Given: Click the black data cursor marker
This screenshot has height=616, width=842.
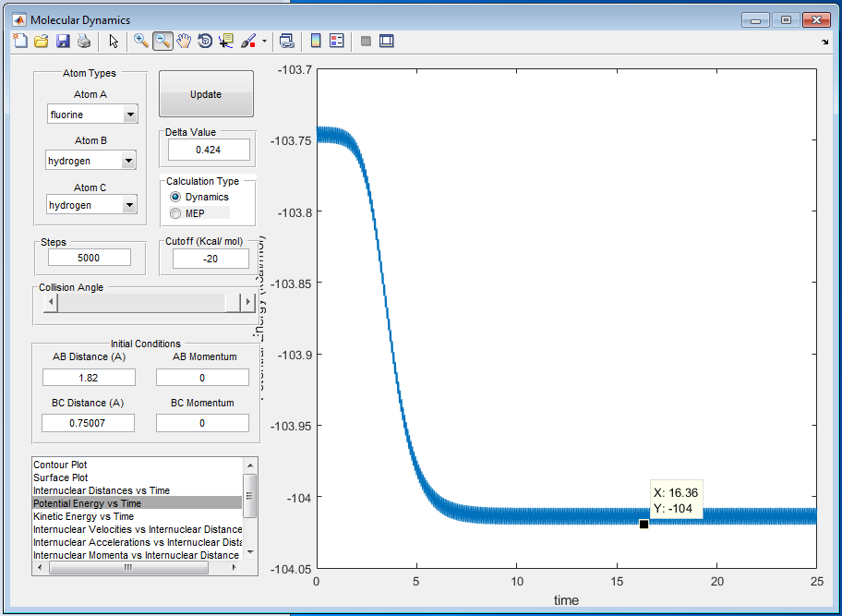Looking at the screenshot, I should tap(644, 525).
